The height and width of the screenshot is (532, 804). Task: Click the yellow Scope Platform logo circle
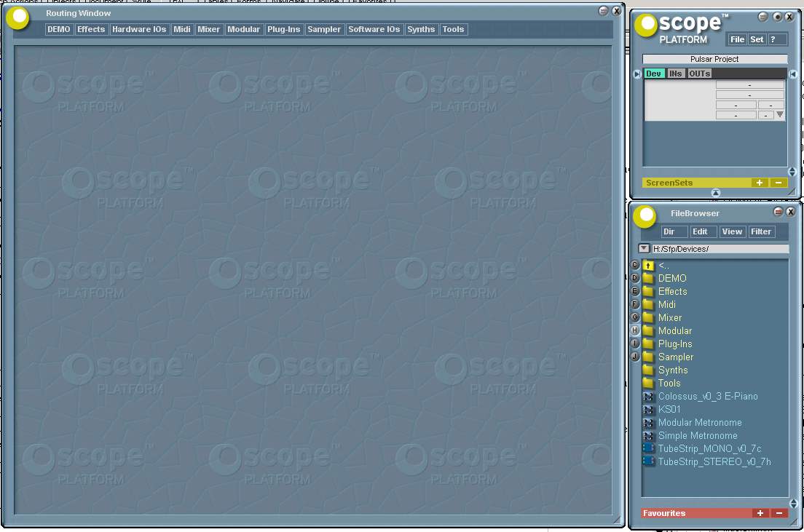pos(646,25)
